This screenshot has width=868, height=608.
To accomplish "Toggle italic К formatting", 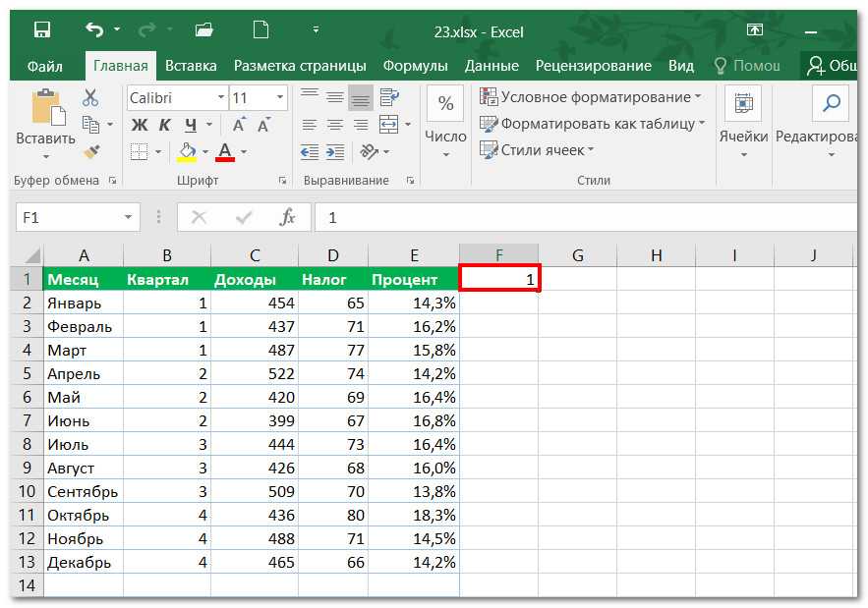I will pyautogui.click(x=164, y=125).
